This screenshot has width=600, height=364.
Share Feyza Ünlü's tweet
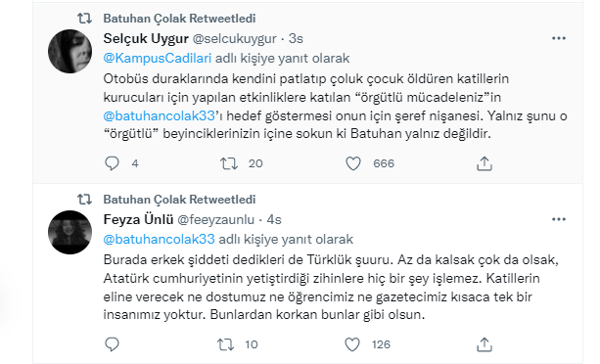(485, 344)
